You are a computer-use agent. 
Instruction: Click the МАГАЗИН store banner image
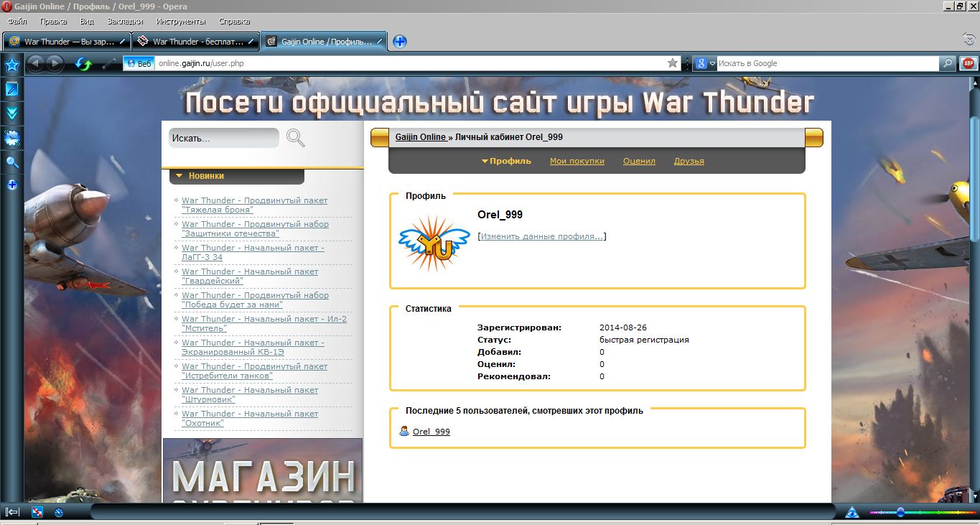263,470
